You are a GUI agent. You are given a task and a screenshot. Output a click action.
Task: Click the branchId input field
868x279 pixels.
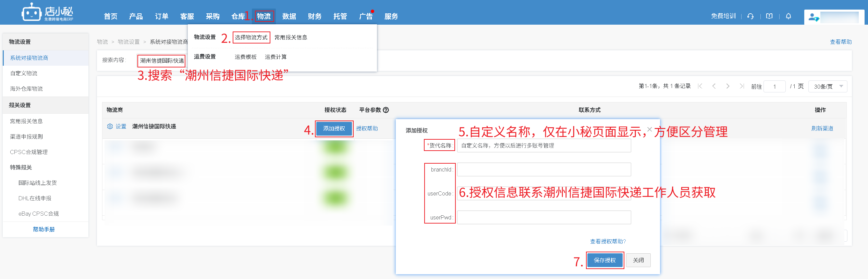[544, 169]
